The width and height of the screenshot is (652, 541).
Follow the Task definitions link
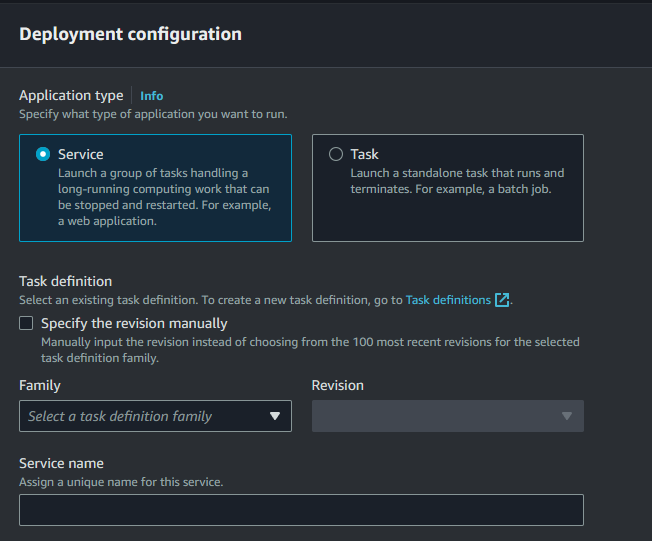pyautogui.click(x=448, y=300)
